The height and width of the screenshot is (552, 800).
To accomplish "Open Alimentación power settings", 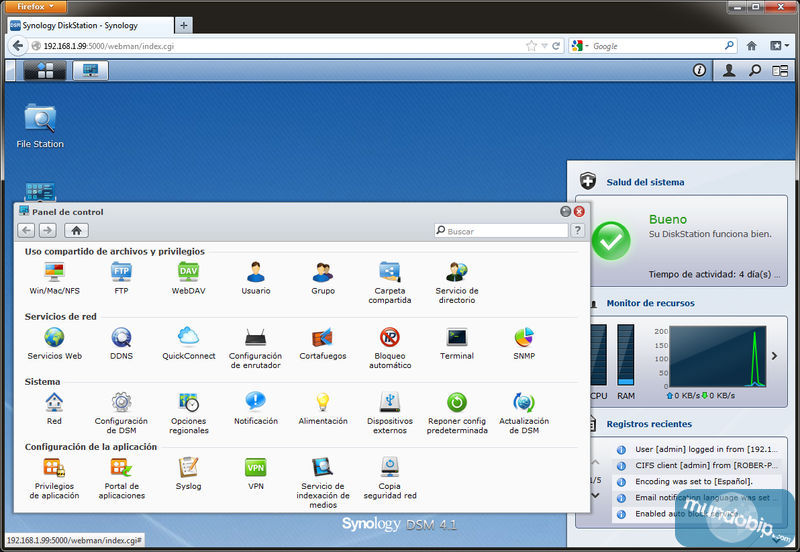I will pos(323,408).
